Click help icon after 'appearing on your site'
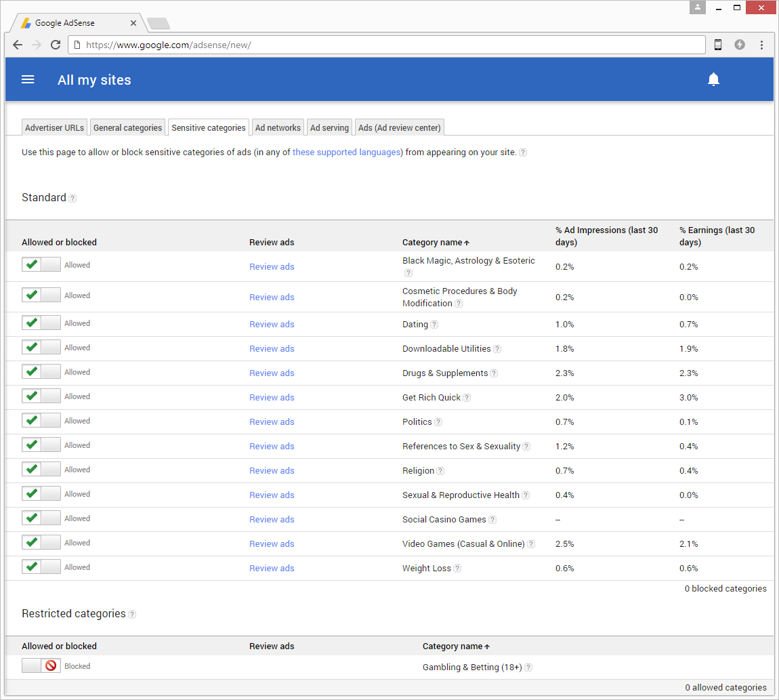779x700 pixels. click(x=523, y=152)
